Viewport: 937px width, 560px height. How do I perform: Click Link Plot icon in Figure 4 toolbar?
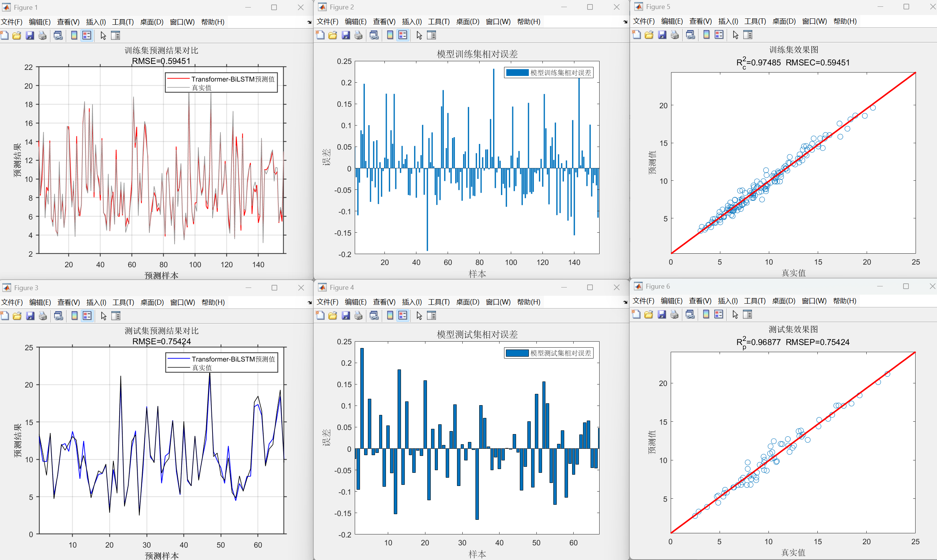click(x=374, y=315)
